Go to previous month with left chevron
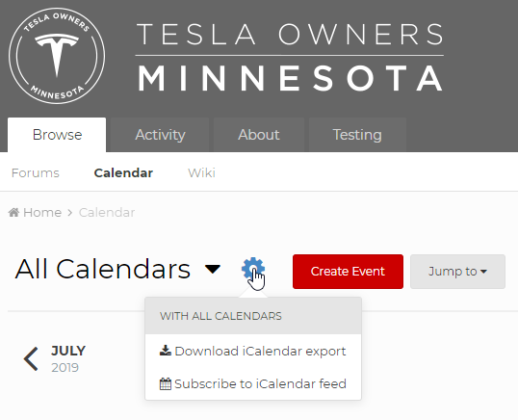518x420 pixels. [x=31, y=359]
